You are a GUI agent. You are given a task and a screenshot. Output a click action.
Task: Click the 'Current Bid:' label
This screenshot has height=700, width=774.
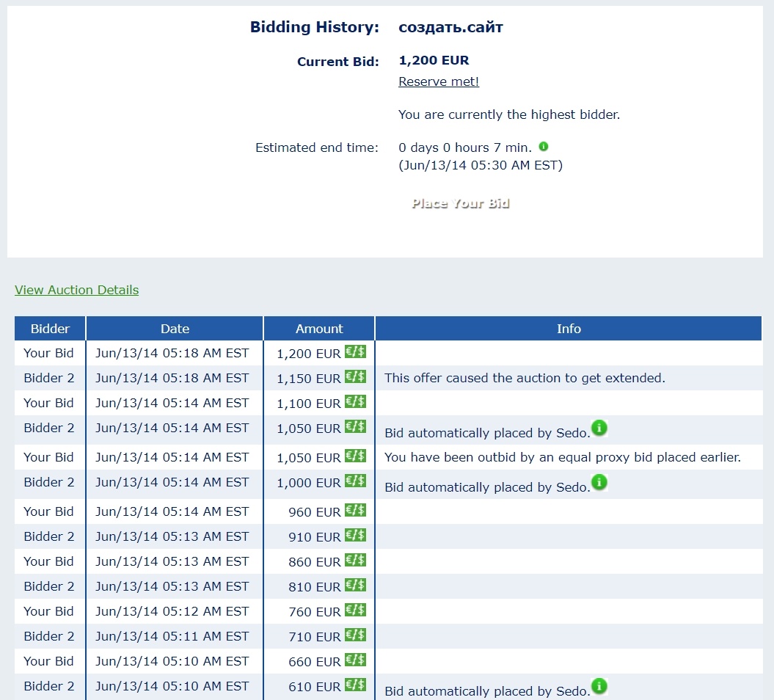pyautogui.click(x=338, y=62)
